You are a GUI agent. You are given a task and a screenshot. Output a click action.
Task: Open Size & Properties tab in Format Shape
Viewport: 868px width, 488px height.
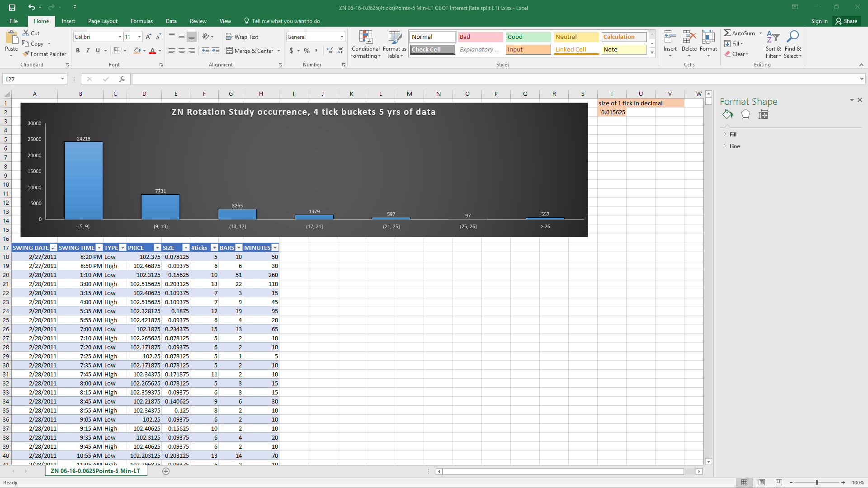pyautogui.click(x=764, y=114)
